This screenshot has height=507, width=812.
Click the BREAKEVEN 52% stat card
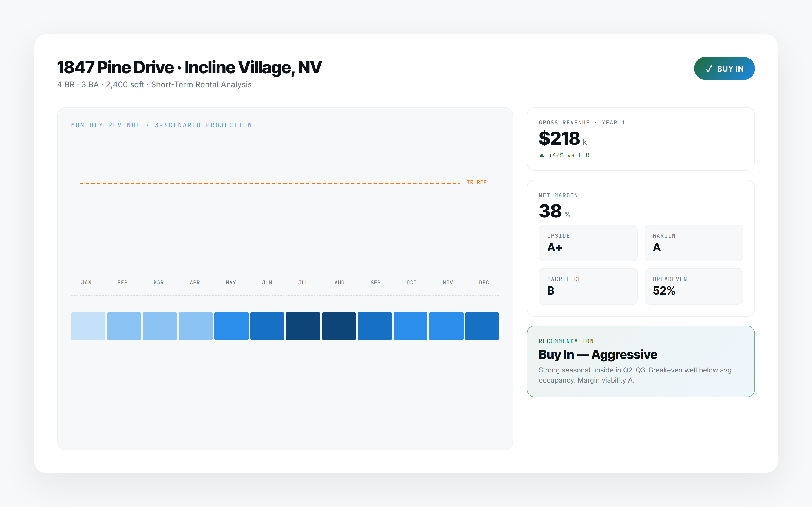point(693,286)
